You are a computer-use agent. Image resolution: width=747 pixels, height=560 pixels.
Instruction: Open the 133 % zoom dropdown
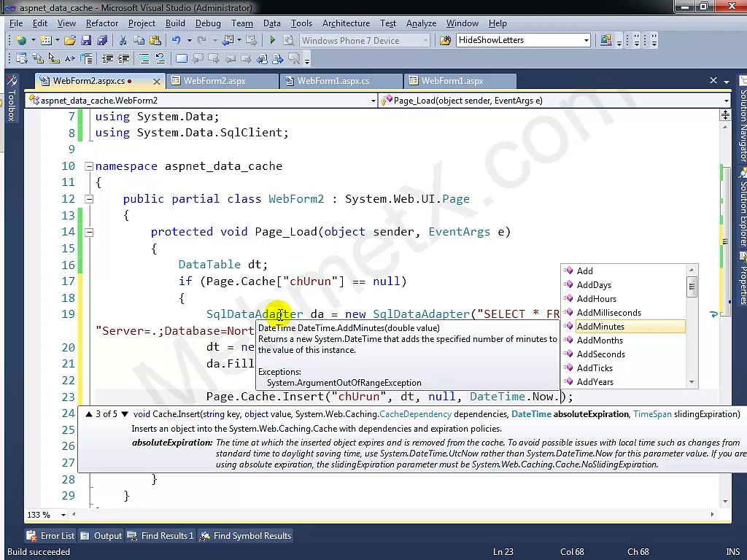[x=63, y=515]
